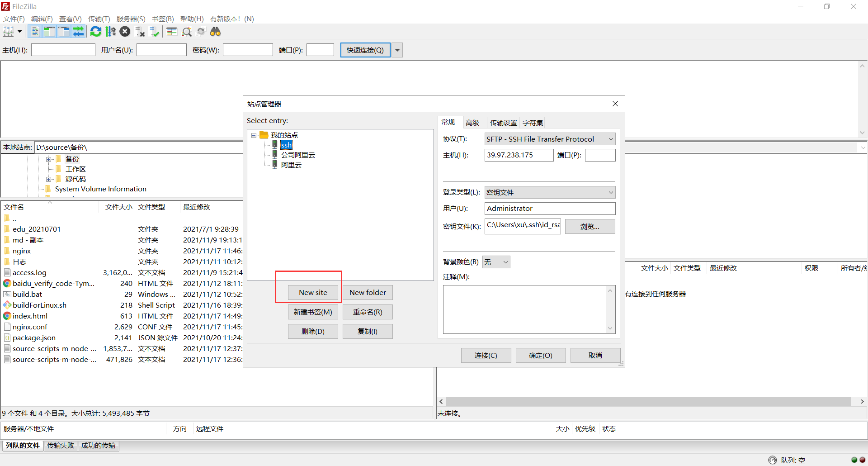Click the reconnect to last server icon

[x=155, y=32]
